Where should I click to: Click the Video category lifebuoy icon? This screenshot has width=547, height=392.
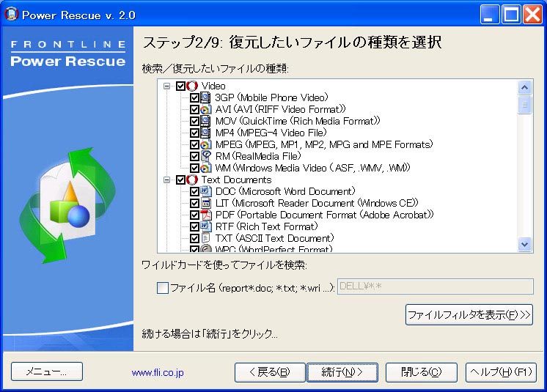coord(192,86)
